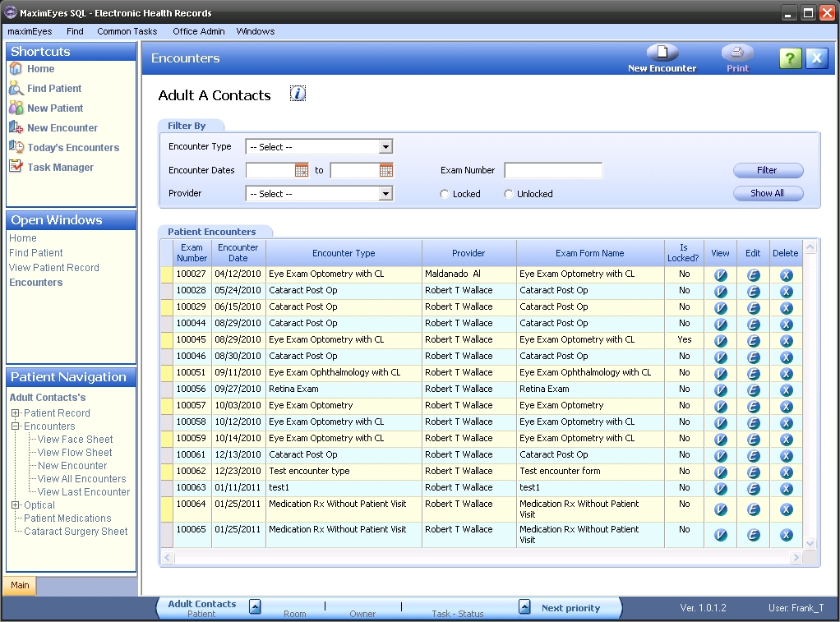This screenshot has width=840, height=622.
Task: Open Home in the Open Windows list
Action: 23,237
